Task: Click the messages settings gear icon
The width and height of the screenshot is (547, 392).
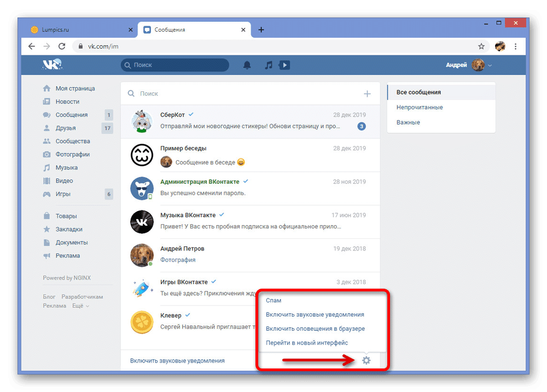Action: [x=366, y=360]
